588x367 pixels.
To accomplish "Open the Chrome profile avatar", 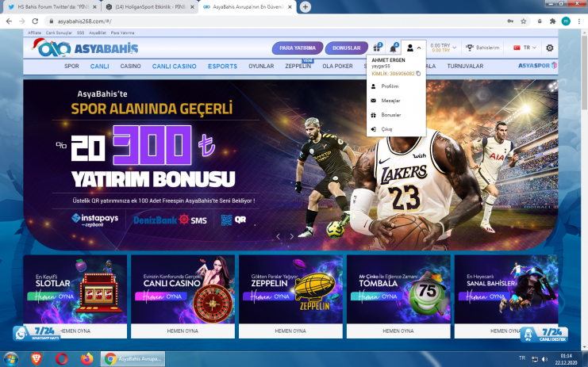I will click(566, 21).
